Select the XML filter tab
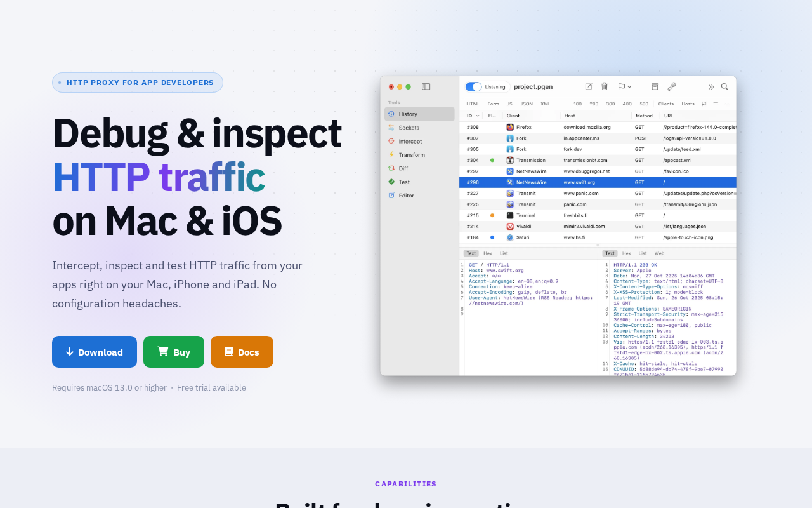812x508 pixels. 546,104
